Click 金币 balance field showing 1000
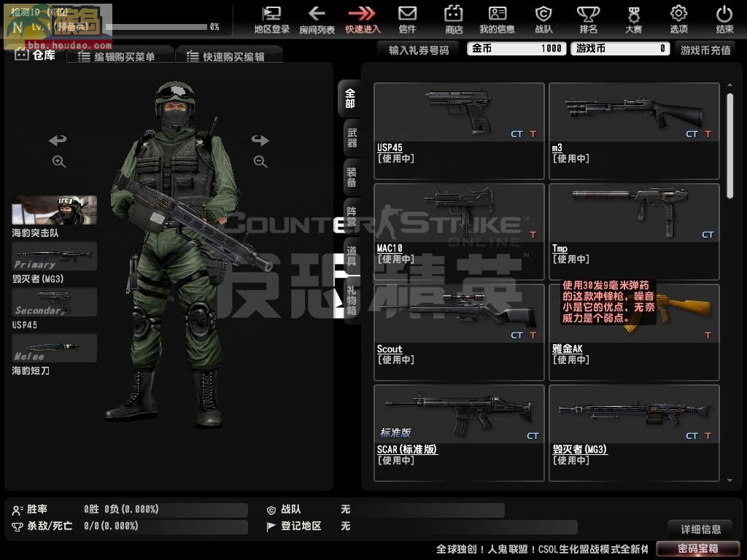The width and height of the screenshot is (747, 560). 516,49
